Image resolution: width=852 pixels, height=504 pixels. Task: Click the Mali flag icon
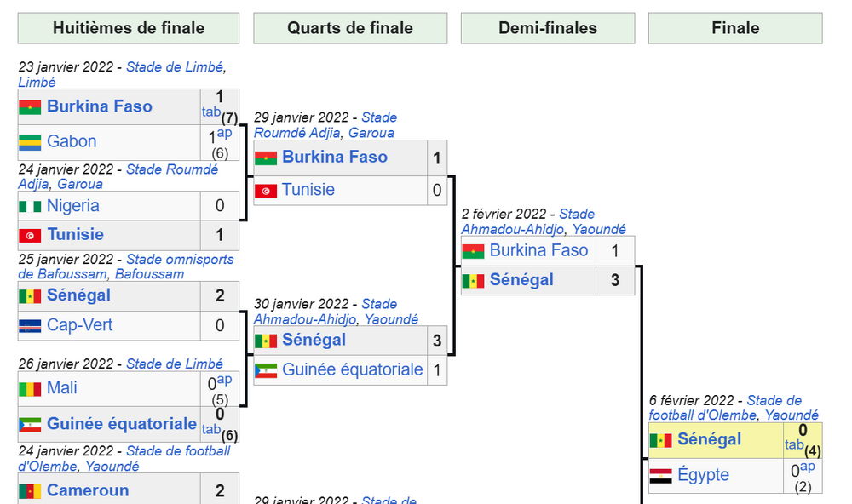point(30,389)
